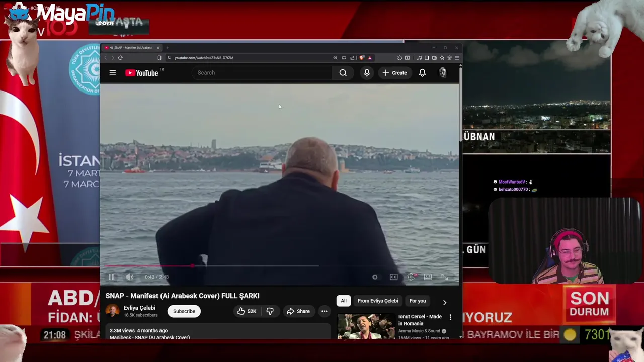Screen dimensions: 644x362
Task: Bookmark this page with the bookmark icon
Action: pos(159,58)
